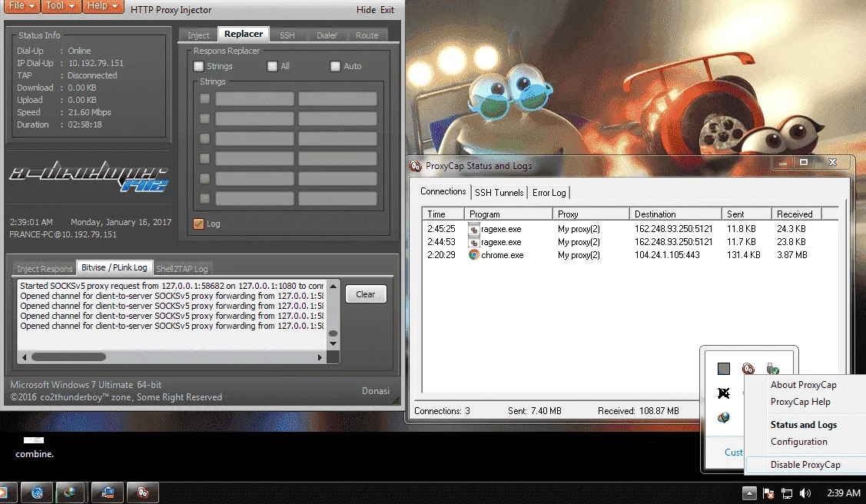866x504 pixels.
Task: Click the ProxyCap window title icon
Action: coord(416,166)
